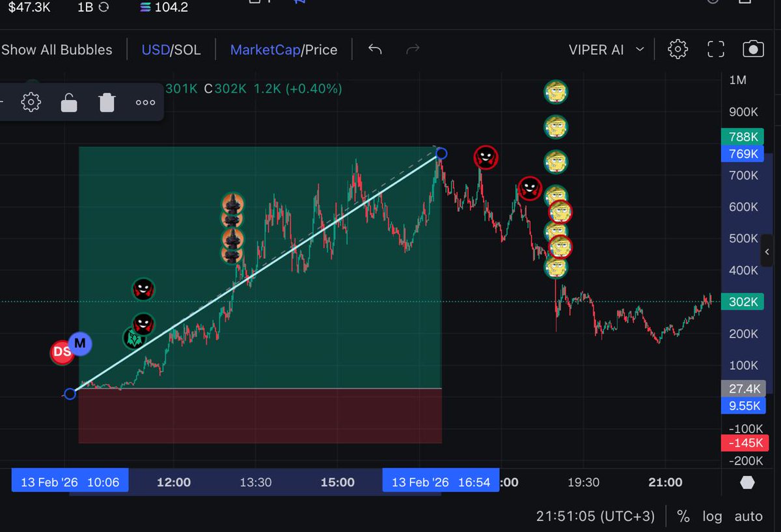Click the hexagon icon at axis corner
This screenshot has width=781, height=532.
click(748, 482)
